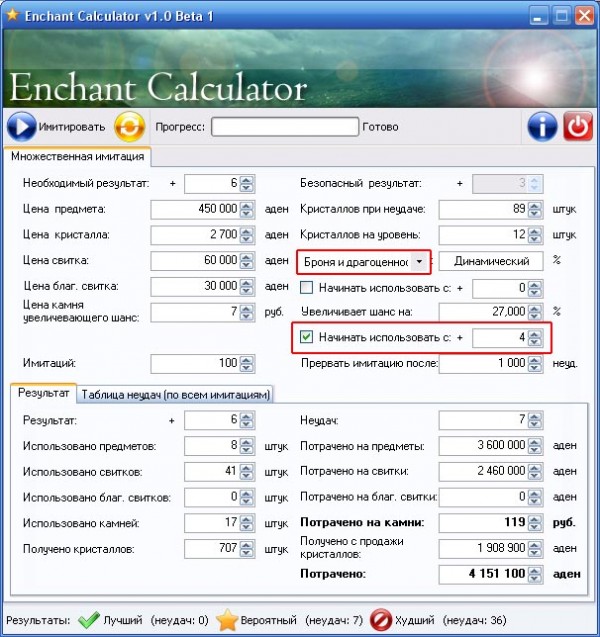Click Вероятный (неудач: 7) result text
600x637 pixels.
coord(301,620)
